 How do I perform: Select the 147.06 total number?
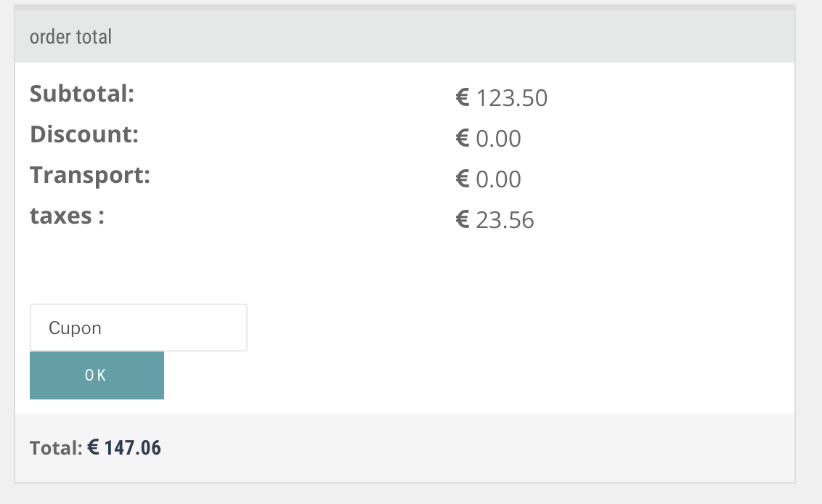pyautogui.click(x=133, y=449)
